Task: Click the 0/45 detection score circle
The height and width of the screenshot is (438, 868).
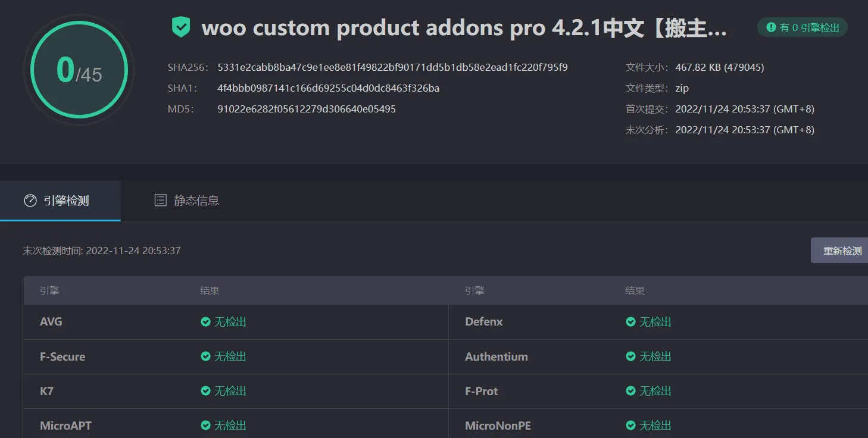Action: pos(79,70)
